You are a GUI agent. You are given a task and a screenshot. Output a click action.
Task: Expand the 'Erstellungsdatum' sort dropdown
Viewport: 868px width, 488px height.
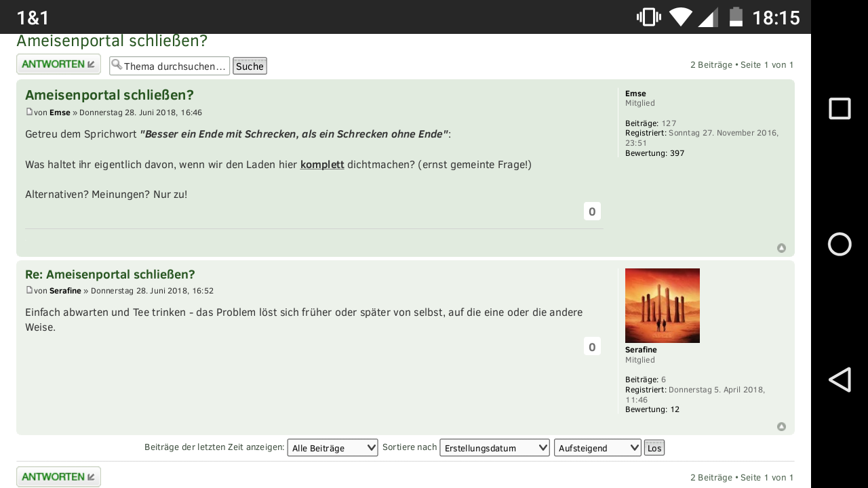(494, 448)
